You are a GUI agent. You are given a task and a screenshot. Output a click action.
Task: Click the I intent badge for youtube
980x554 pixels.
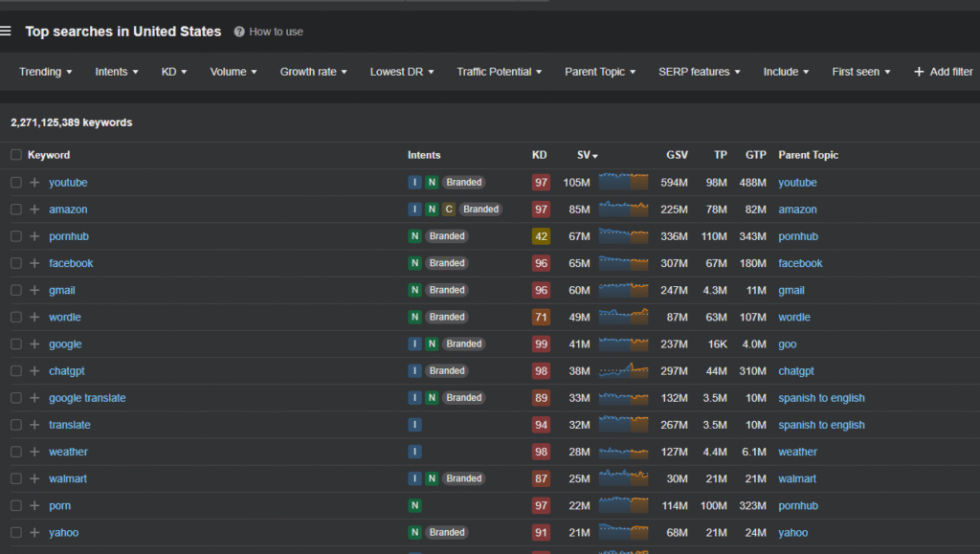414,183
